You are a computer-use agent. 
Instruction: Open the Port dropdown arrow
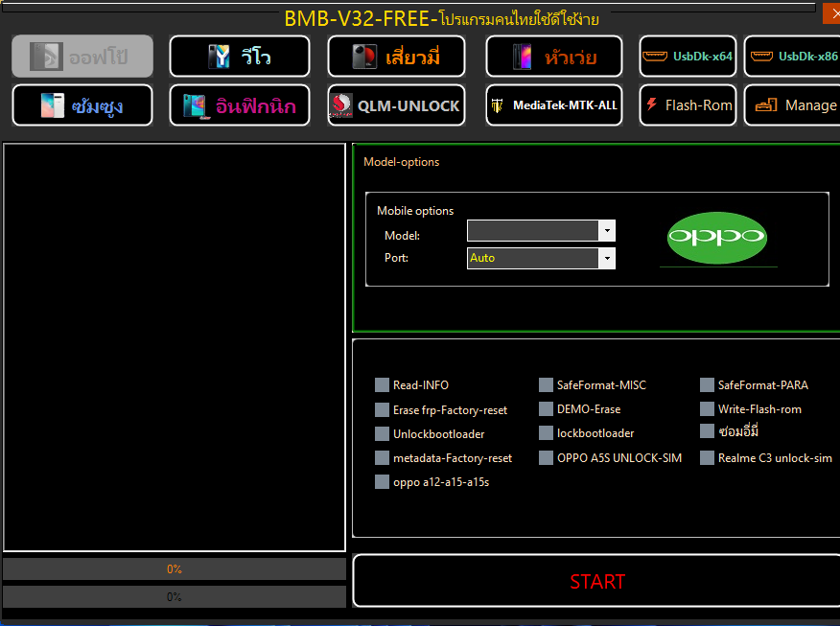click(607, 258)
